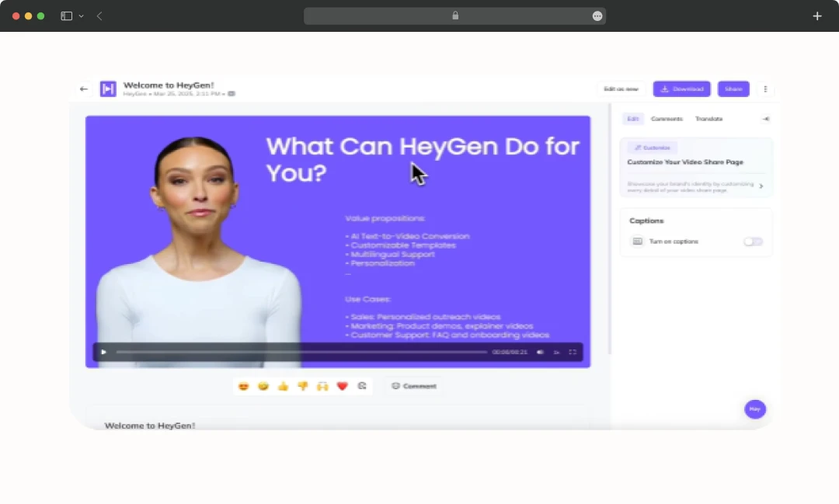Collapse the right sidebar panel

point(766,119)
